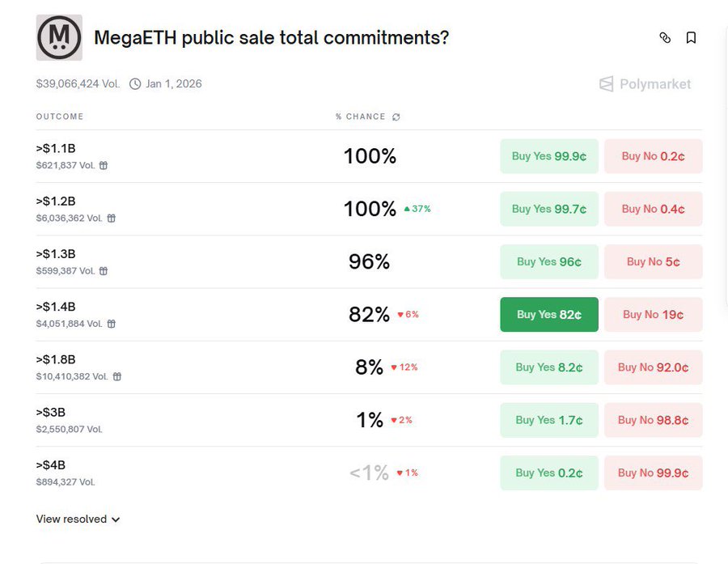This screenshot has width=728, height=564.
Task: Click Buy Yes 96¢ for >$1.3B
Action: (x=548, y=261)
